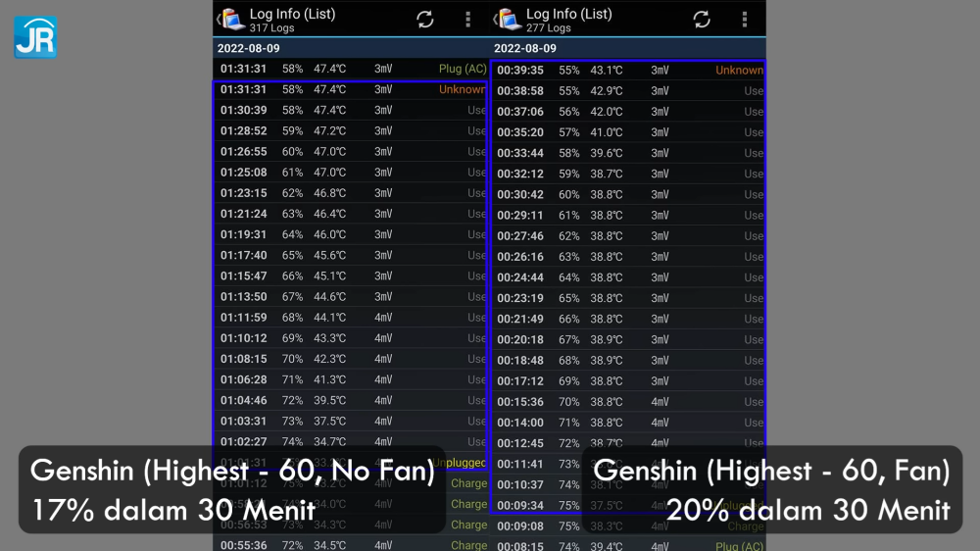Click the 2022-08-09 date header above 00:39:35
The image size is (980, 551).
click(527, 48)
